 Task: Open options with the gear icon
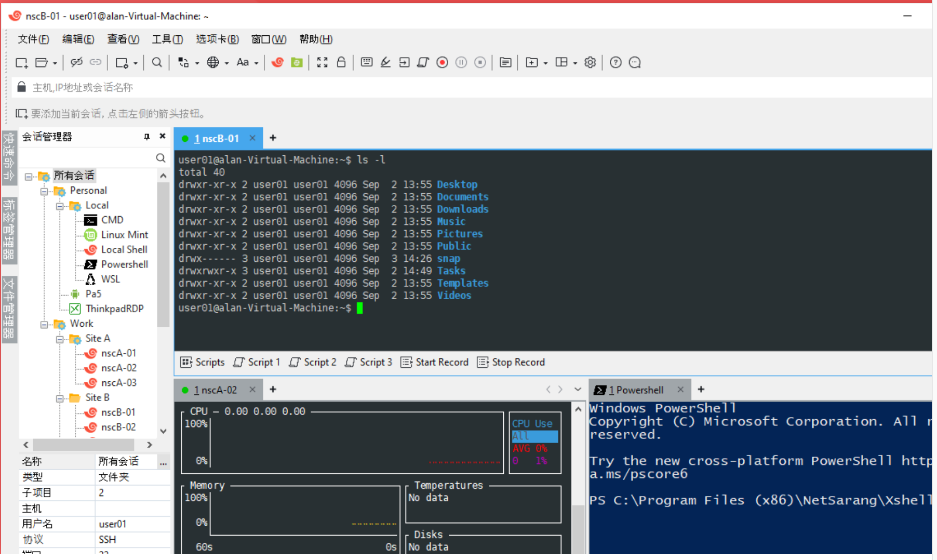590,62
